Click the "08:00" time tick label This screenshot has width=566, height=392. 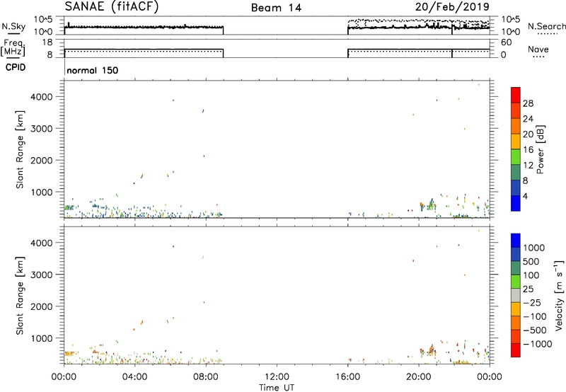pos(206,377)
